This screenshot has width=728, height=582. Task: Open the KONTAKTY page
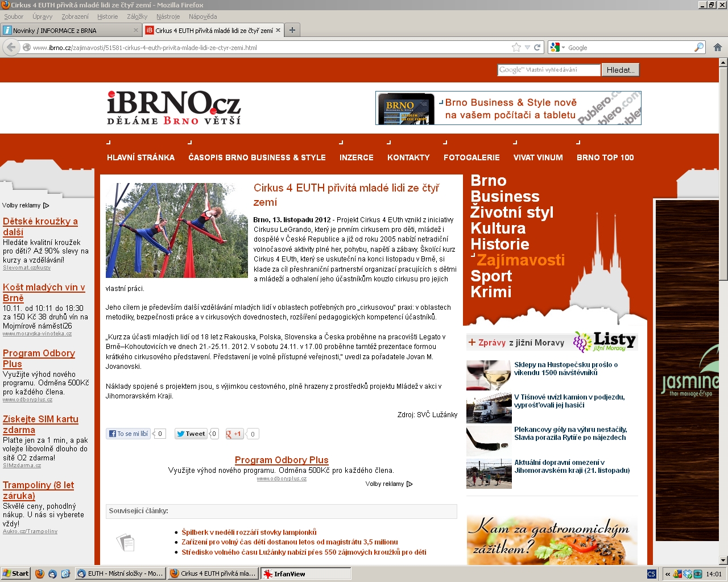click(408, 157)
